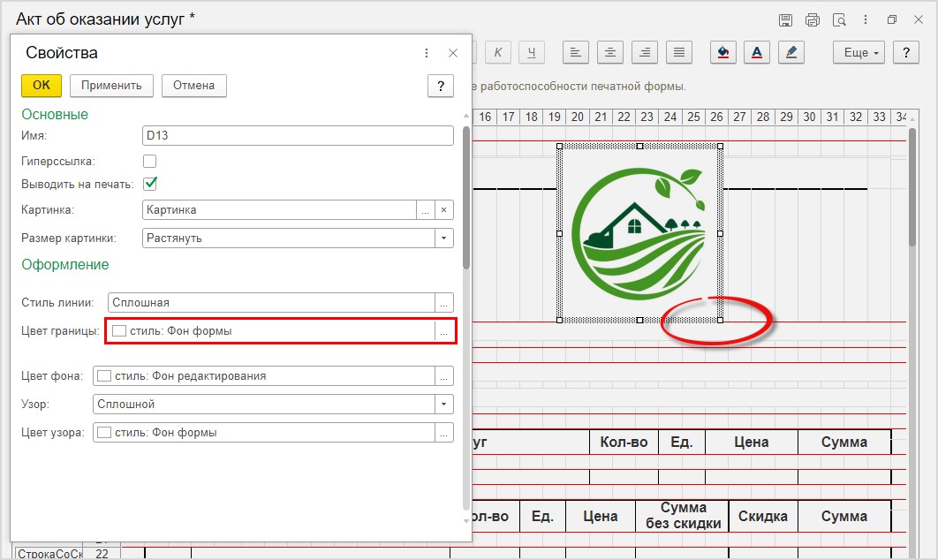This screenshot has height=560, width=938.
Task: Click the Цвет узора color swatch
Action: pos(104,432)
